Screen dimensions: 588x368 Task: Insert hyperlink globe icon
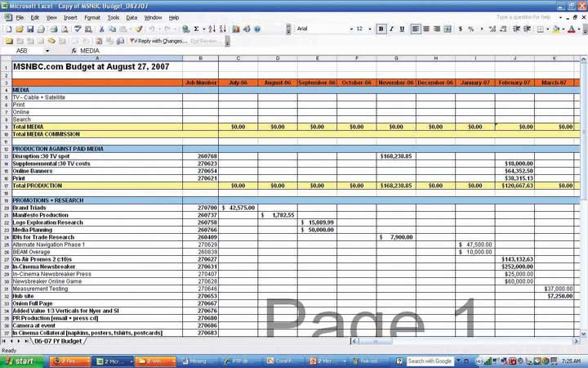click(185, 29)
